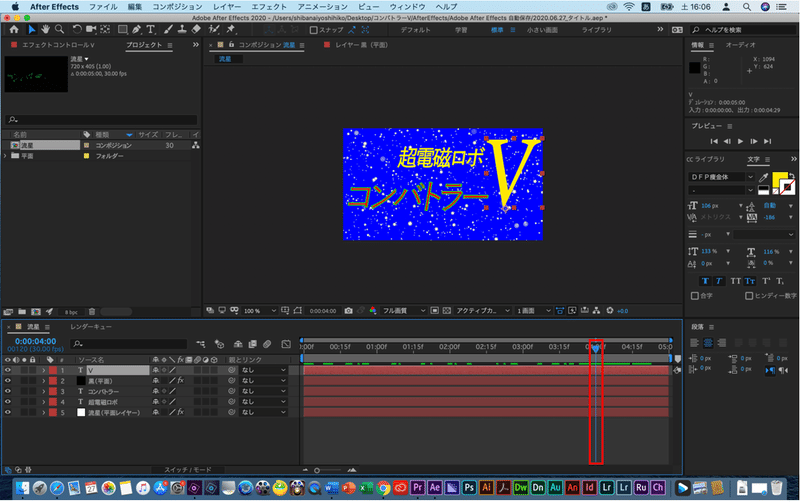The width and height of the screenshot is (800, 502).
Task: Play the preview with the play button
Action: click(x=740, y=141)
